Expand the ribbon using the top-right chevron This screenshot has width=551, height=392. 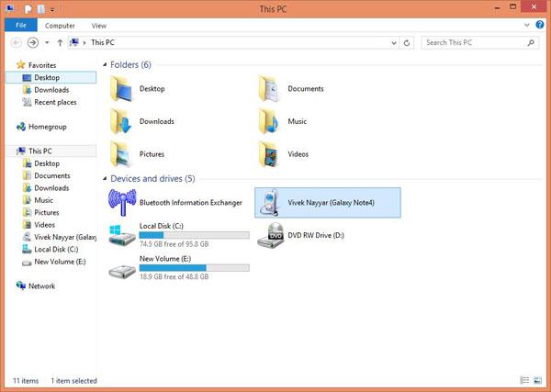[528, 26]
